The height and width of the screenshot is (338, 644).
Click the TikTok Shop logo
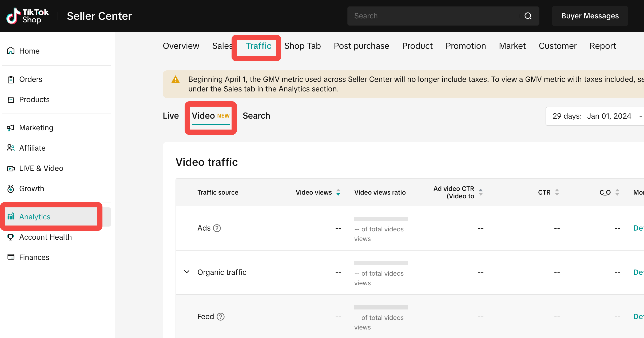pyautogui.click(x=28, y=16)
